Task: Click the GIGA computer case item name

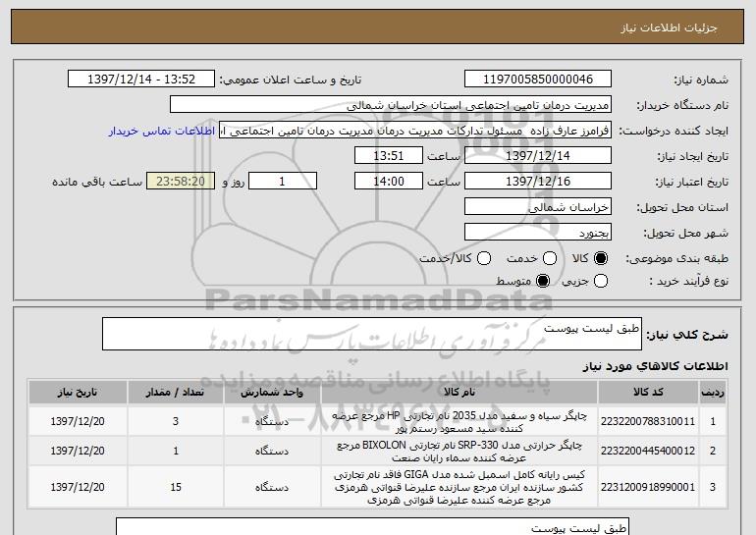Action: (459, 487)
